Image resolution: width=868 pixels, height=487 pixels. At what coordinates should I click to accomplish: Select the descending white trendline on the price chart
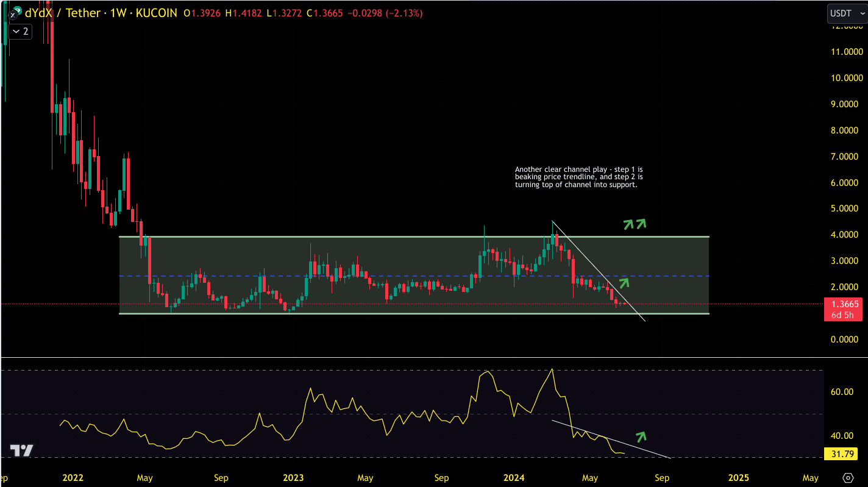[597, 270]
